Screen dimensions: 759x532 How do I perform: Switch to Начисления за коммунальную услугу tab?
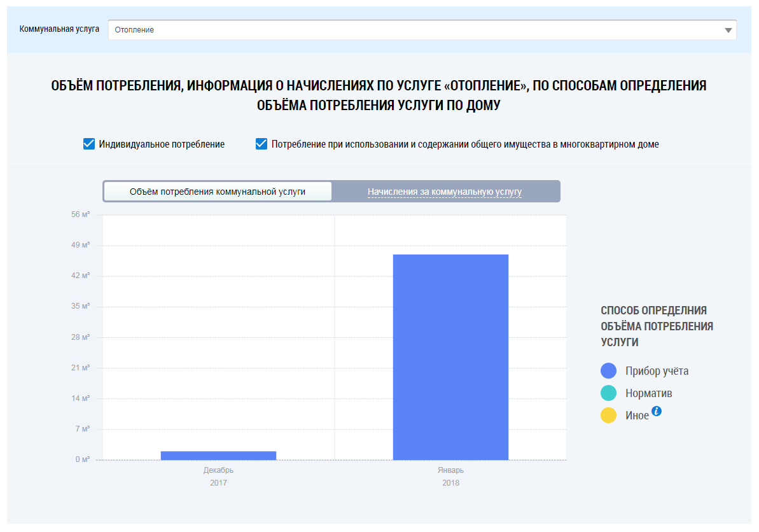tap(444, 192)
